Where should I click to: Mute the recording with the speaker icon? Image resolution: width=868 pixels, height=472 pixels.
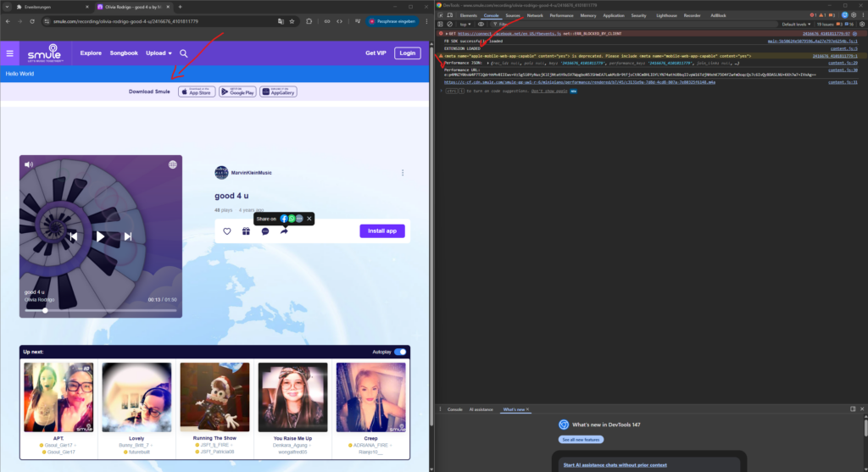click(x=28, y=164)
